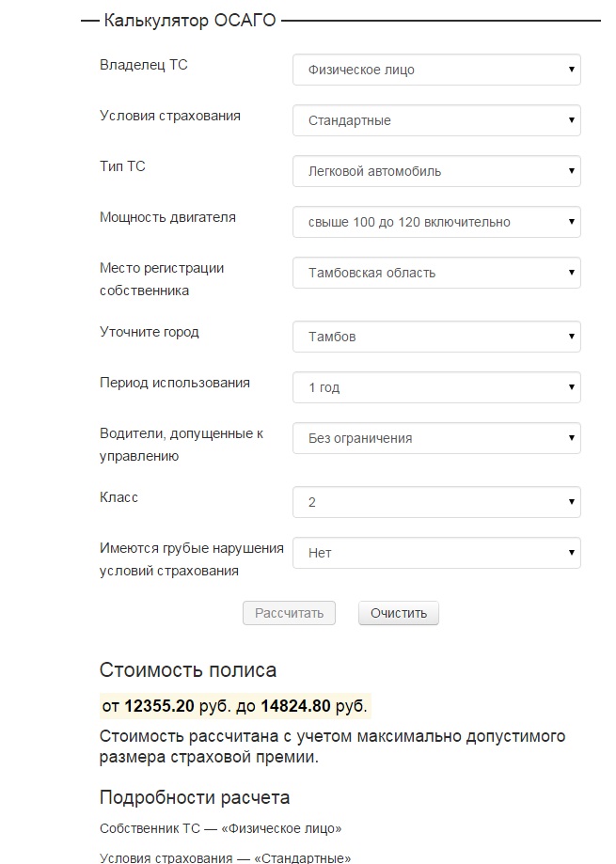Click the highlighted policy price range text
The width and height of the screenshot is (616, 864).
[234, 706]
